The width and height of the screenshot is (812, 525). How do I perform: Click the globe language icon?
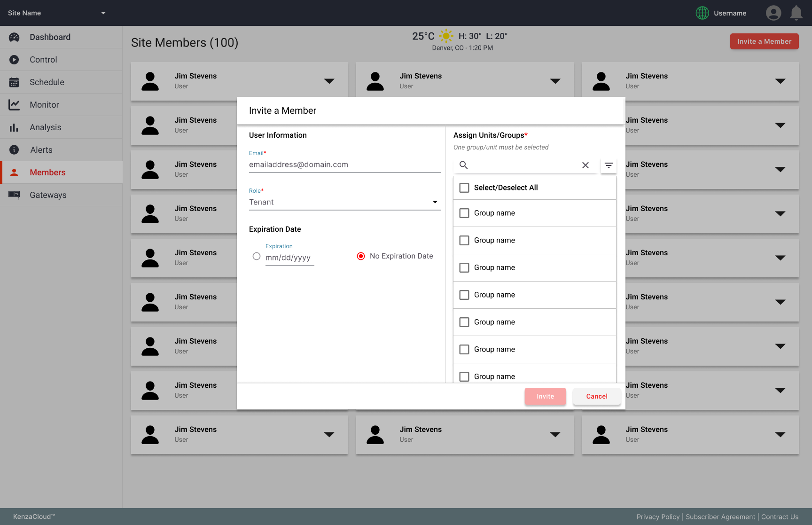point(702,13)
